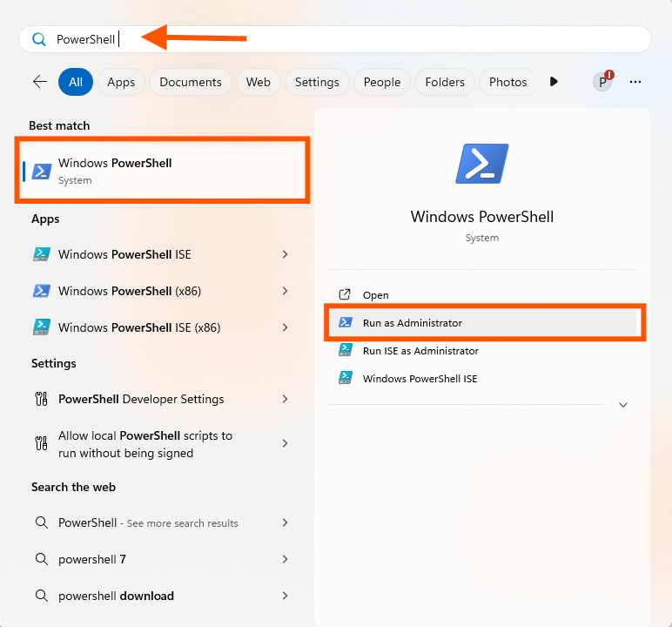Click search icon beside powershell 7
Image resolution: width=672 pixels, height=627 pixels.
click(x=41, y=559)
